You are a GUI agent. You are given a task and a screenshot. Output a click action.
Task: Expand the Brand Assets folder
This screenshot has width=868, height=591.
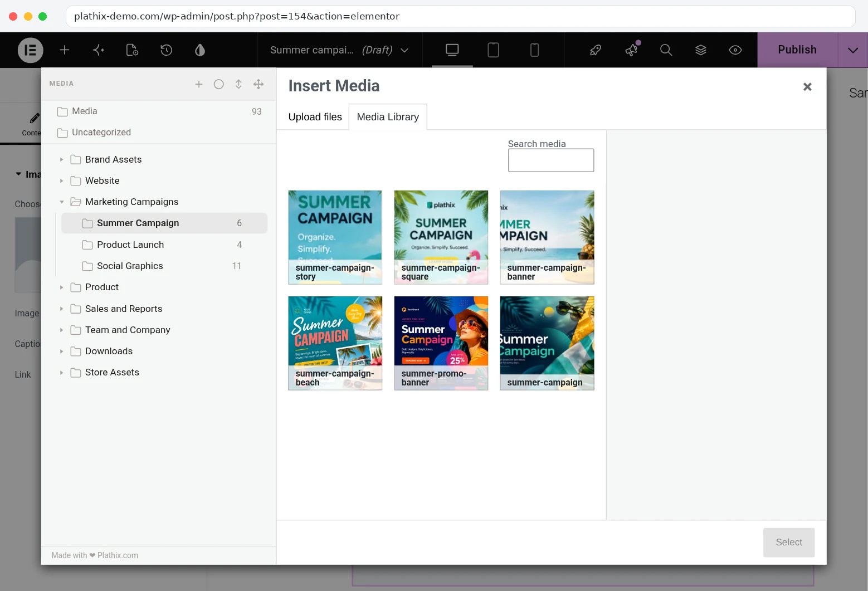point(61,160)
